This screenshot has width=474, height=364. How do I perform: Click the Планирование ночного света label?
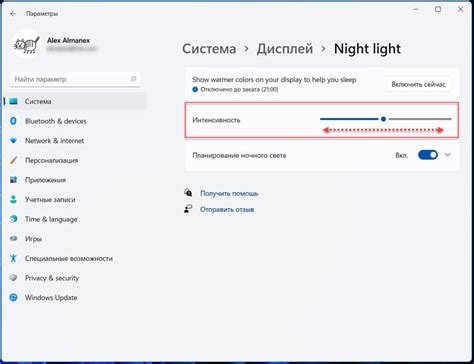tap(239, 155)
